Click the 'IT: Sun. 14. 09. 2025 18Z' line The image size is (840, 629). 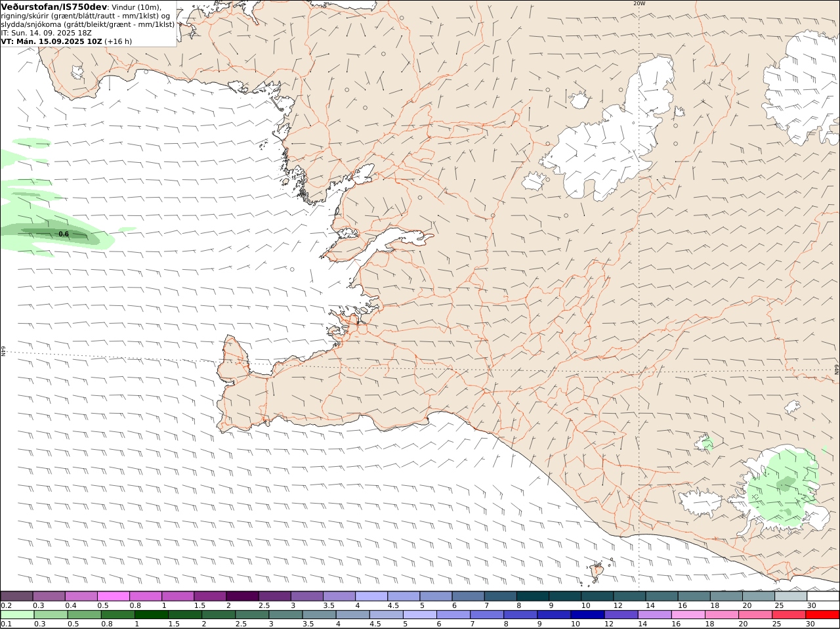(46, 33)
